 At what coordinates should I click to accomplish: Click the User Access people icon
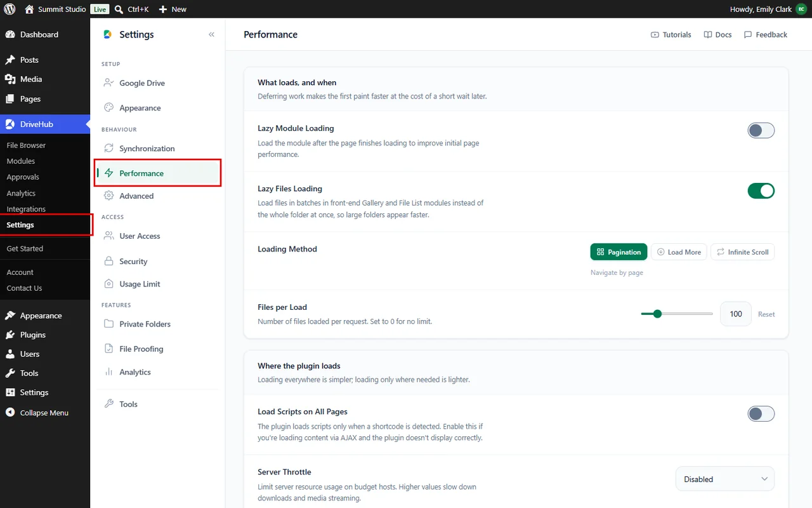[108, 236]
